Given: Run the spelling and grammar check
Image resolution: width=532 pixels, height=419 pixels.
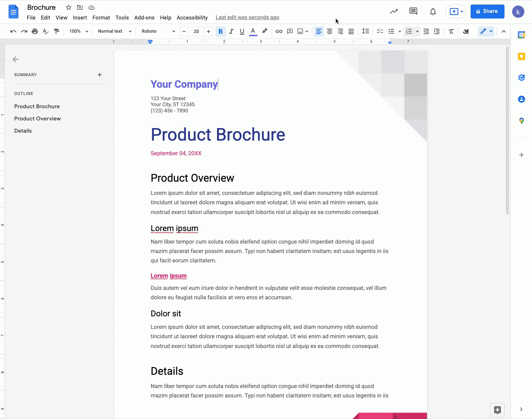Looking at the screenshot, I should tap(45, 31).
